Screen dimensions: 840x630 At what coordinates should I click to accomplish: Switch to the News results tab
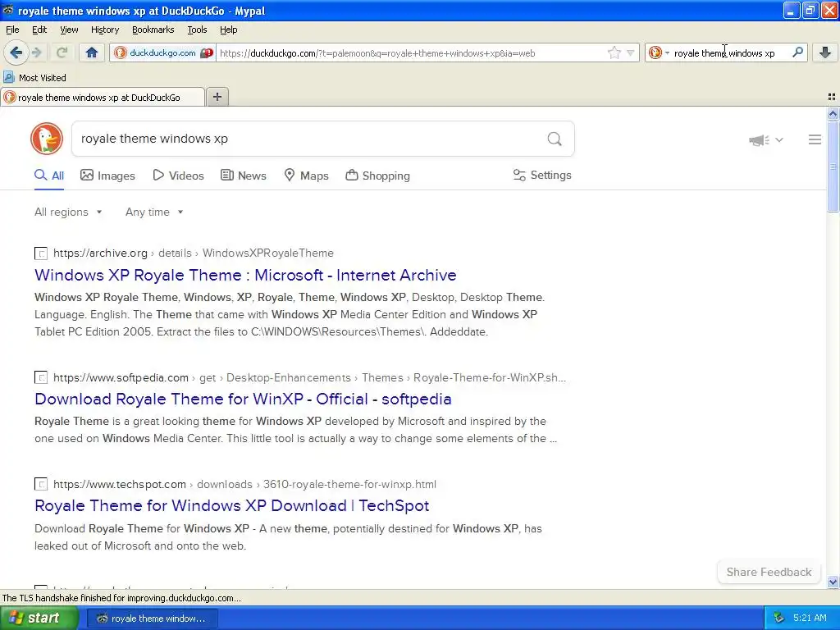click(x=243, y=176)
